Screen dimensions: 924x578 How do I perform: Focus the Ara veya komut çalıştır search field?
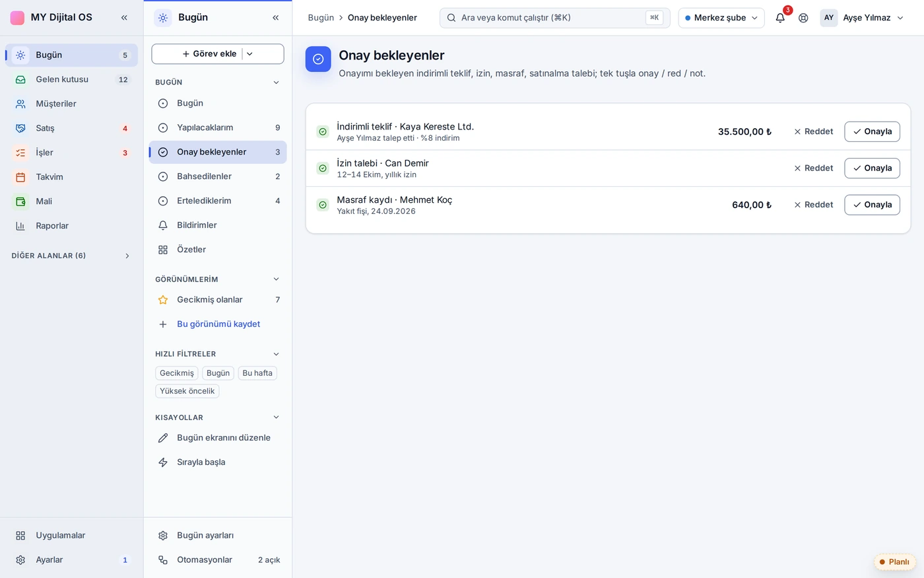pyautogui.click(x=554, y=18)
